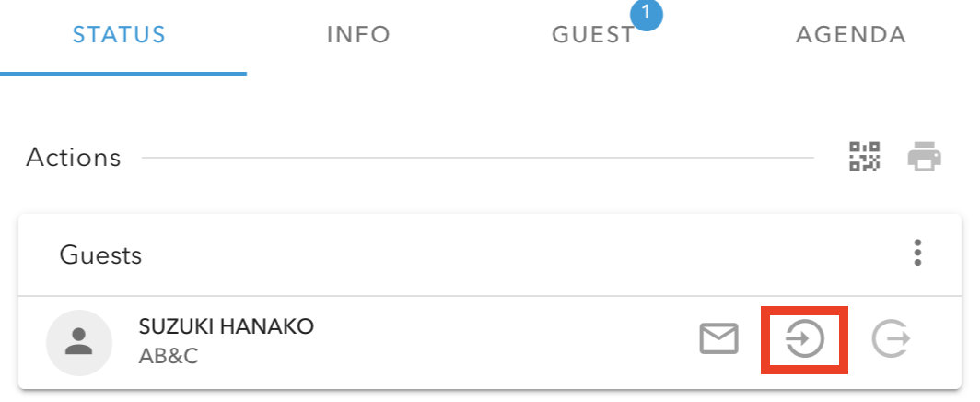Click the Actions section heading
Screen dimensions: 980x402
click(x=73, y=158)
